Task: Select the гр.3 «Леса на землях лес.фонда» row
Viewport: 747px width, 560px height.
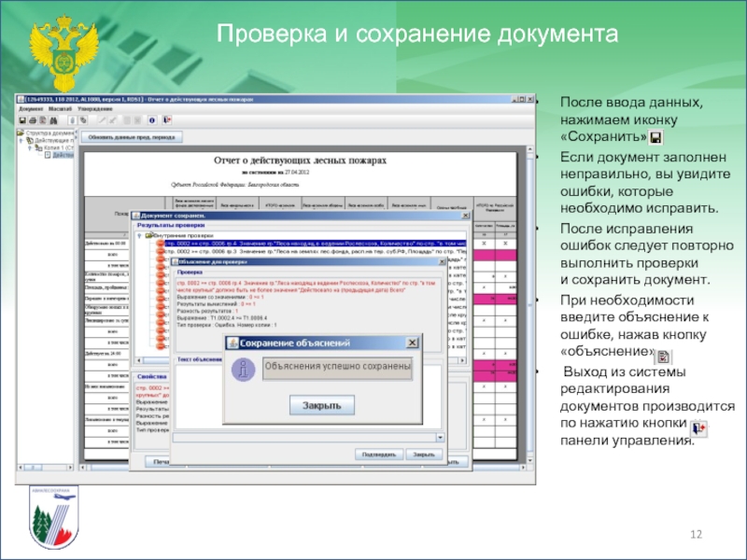Action: (315, 251)
